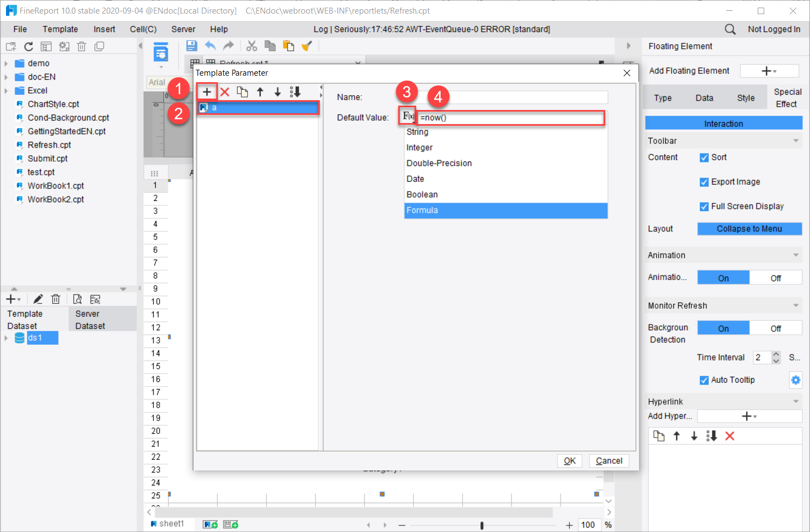This screenshot has width=810, height=532.
Task: Disable the Export Image checkbox
Action: [704, 182]
